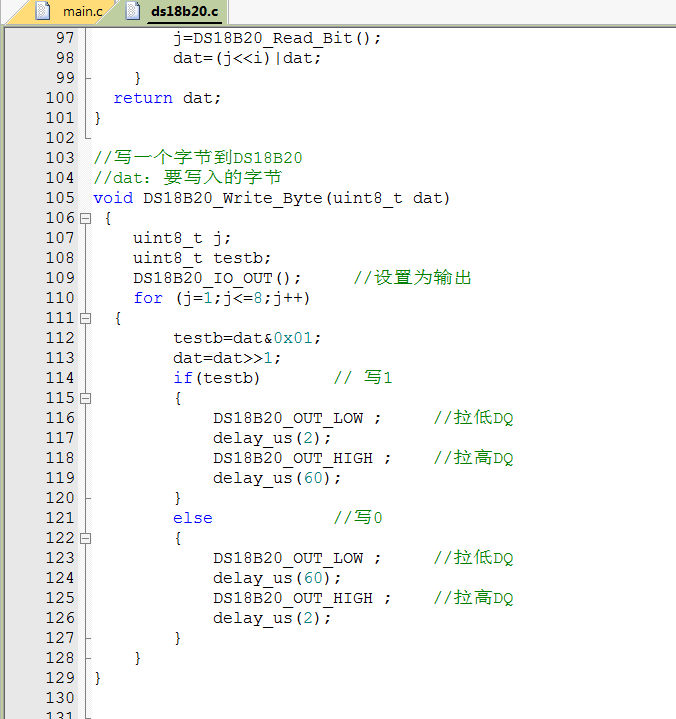The height and width of the screenshot is (719, 676).
Task: Click the comment '//写一个字节到DS18B20'
Action: (x=198, y=158)
